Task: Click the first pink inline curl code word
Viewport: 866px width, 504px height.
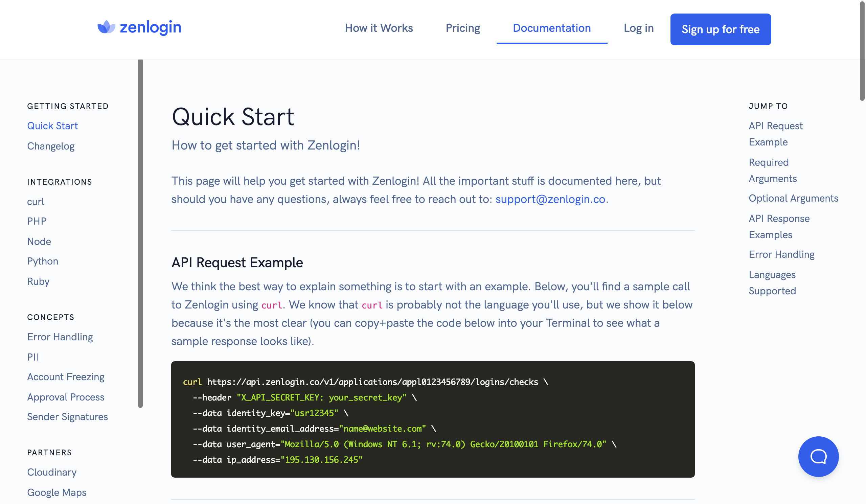Action: [x=272, y=305]
